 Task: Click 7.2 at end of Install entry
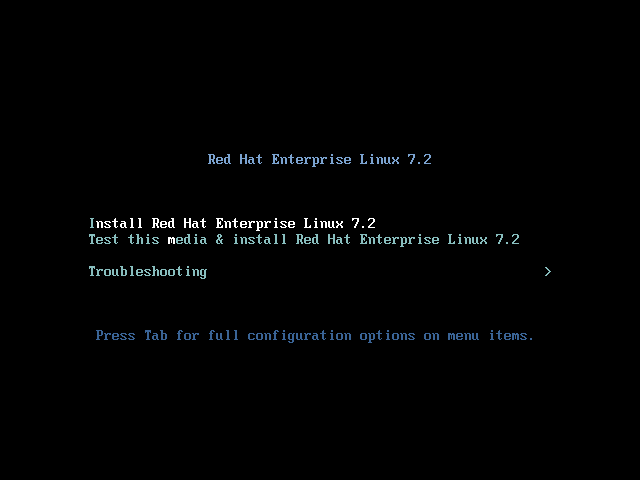click(x=364, y=223)
